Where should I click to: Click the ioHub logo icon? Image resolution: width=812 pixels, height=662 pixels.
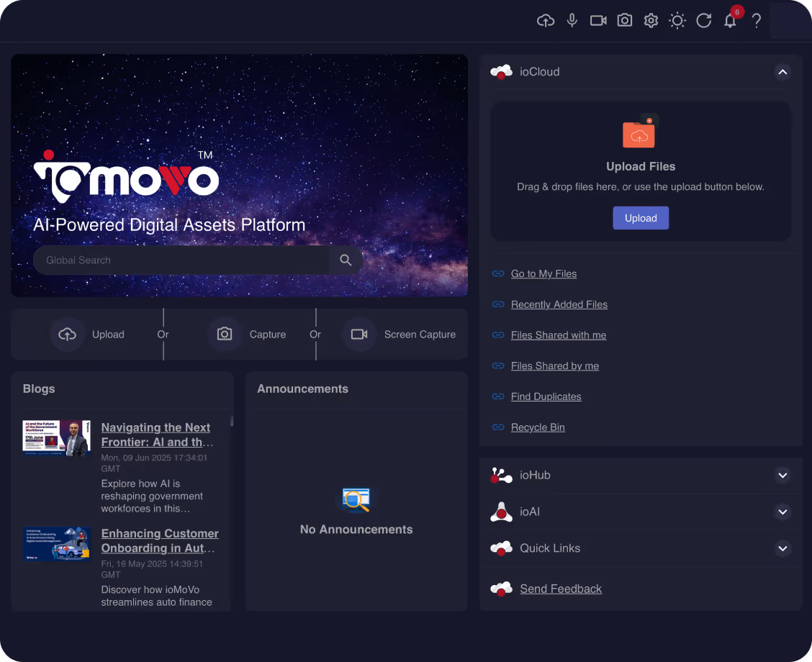[501, 475]
